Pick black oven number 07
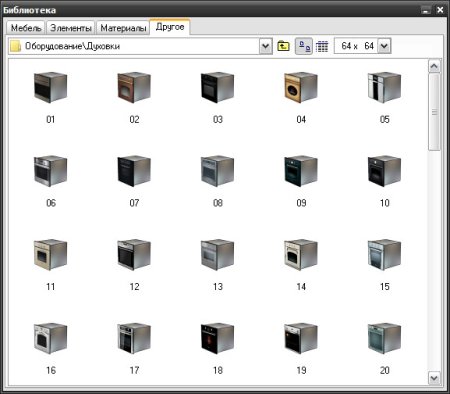450x394 pixels. 134,171
